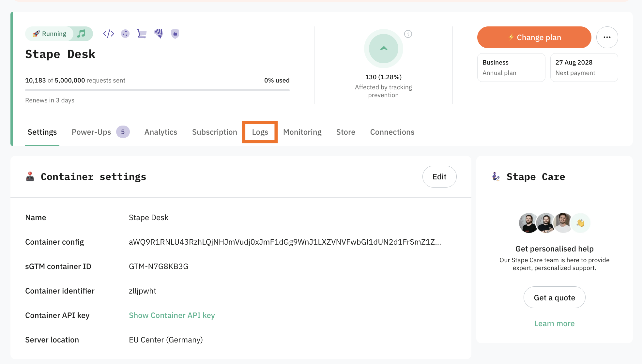The image size is (642, 364).
Task: Click the Get personalised help heading
Action: click(x=555, y=249)
